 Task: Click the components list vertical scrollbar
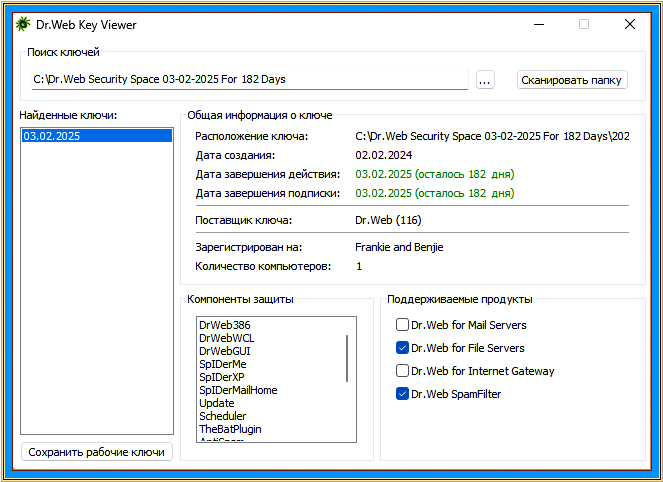coord(347,359)
